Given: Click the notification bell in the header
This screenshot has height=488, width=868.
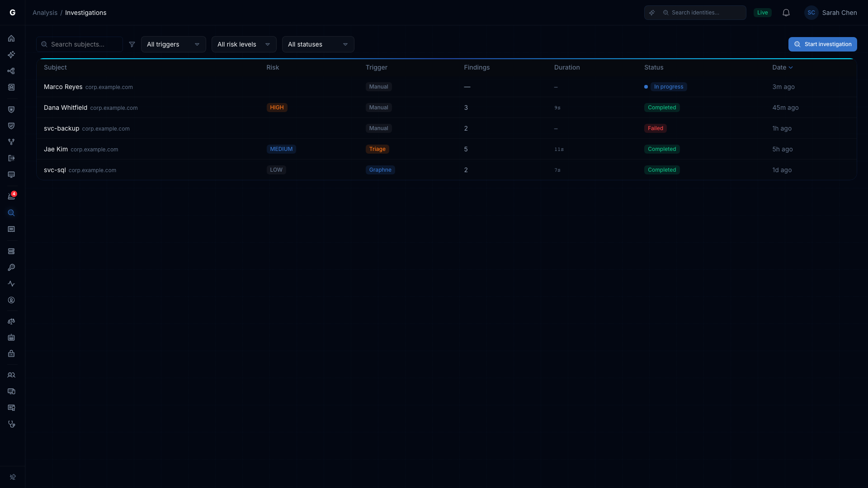Looking at the screenshot, I should click(x=786, y=13).
